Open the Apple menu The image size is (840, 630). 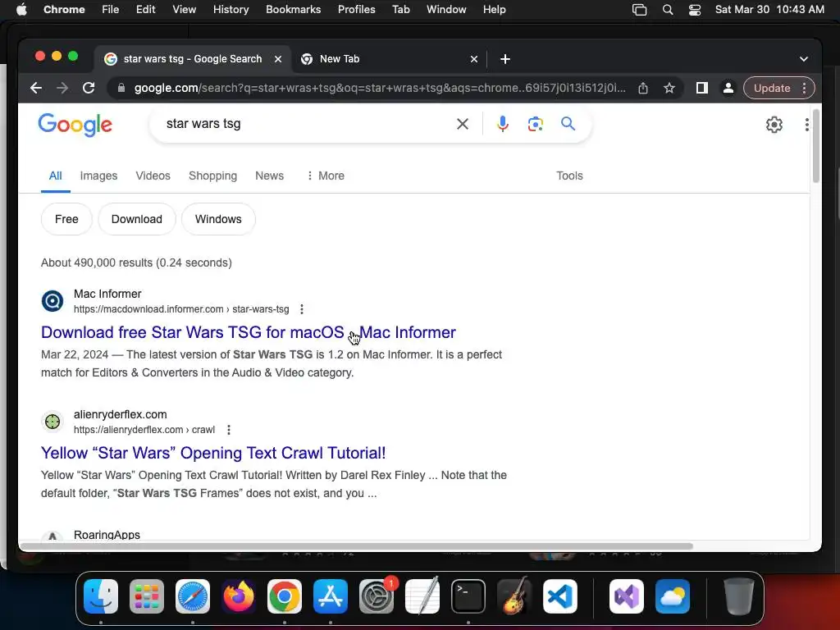[x=21, y=10]
